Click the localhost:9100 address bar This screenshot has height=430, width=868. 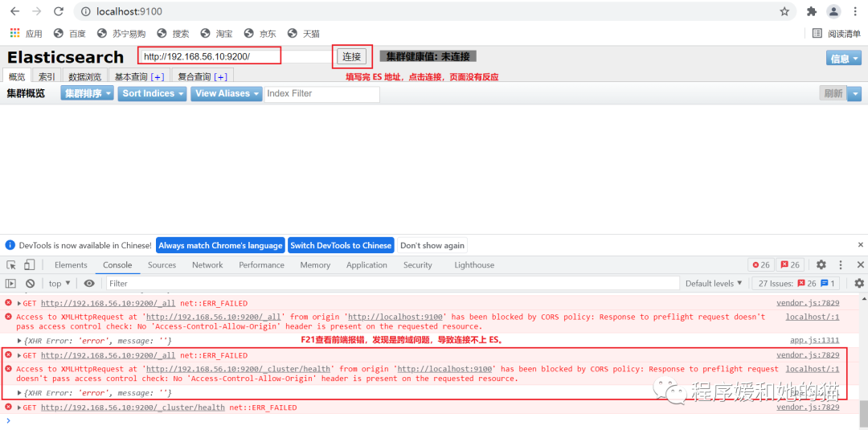(435, 11)
